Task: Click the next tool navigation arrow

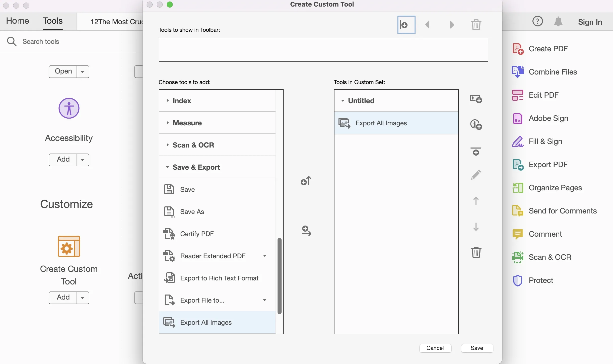Action: [452, 25]
